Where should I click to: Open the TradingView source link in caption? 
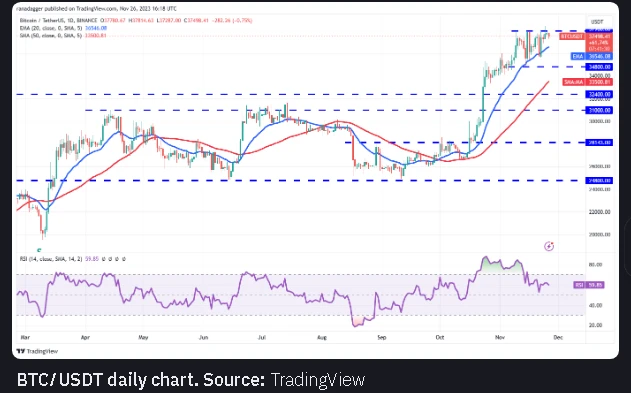coord(318,380)
